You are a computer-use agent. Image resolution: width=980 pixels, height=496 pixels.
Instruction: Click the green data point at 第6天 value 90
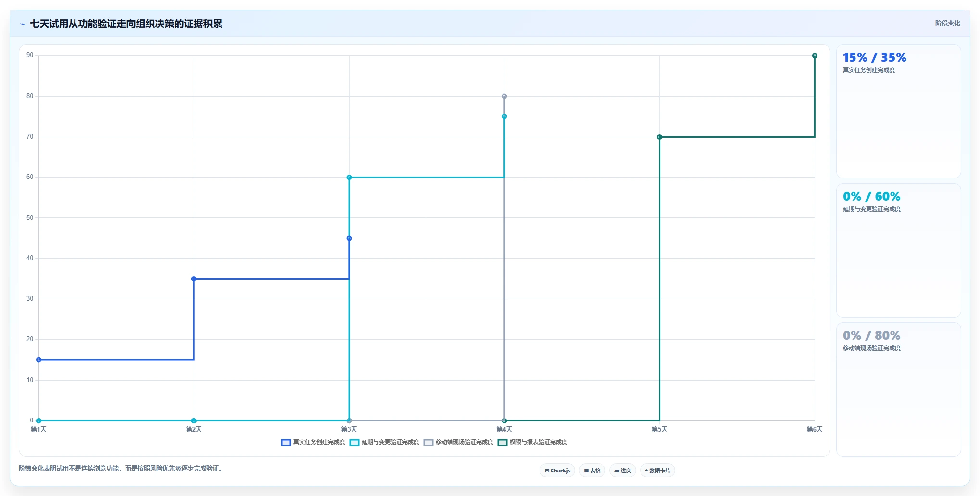click(815, 56)
